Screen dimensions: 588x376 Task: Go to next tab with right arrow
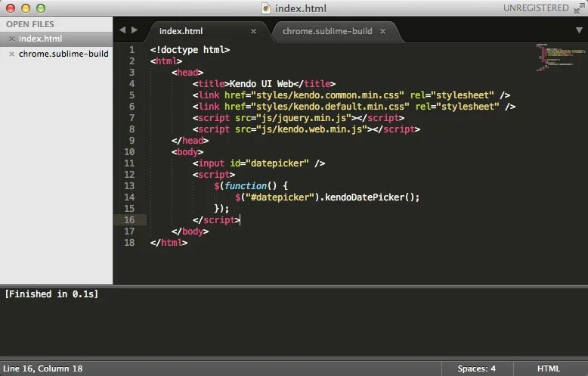point(135,30)
